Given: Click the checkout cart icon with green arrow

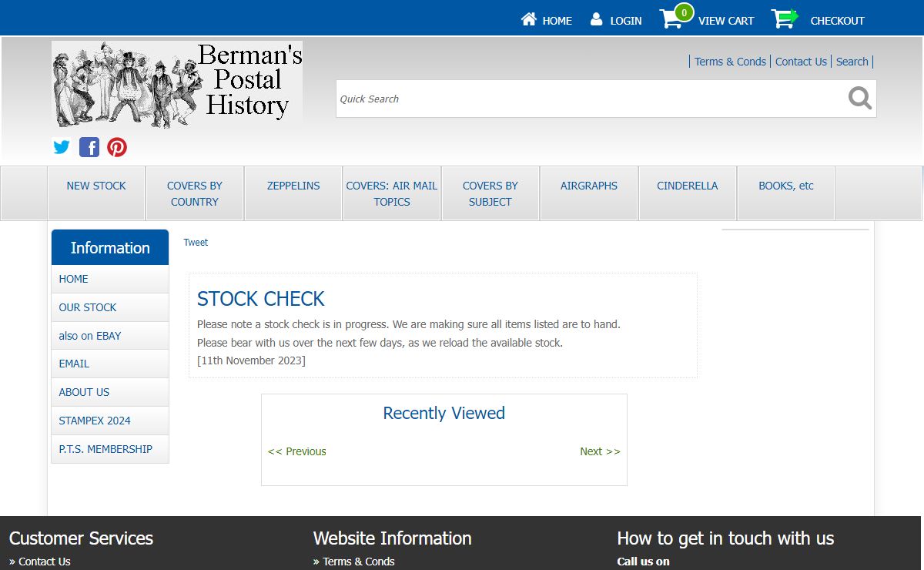Looking at the screenshot, I should click(x=785, y=18).
